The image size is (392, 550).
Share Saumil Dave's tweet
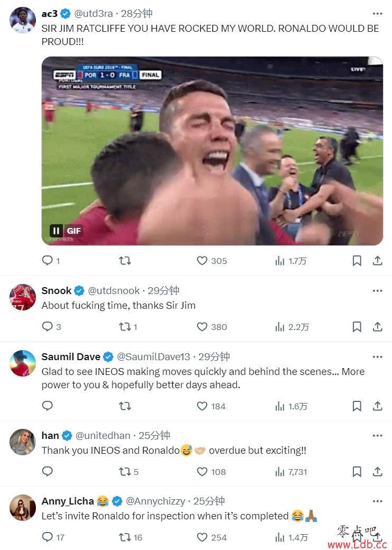(377, 406)
